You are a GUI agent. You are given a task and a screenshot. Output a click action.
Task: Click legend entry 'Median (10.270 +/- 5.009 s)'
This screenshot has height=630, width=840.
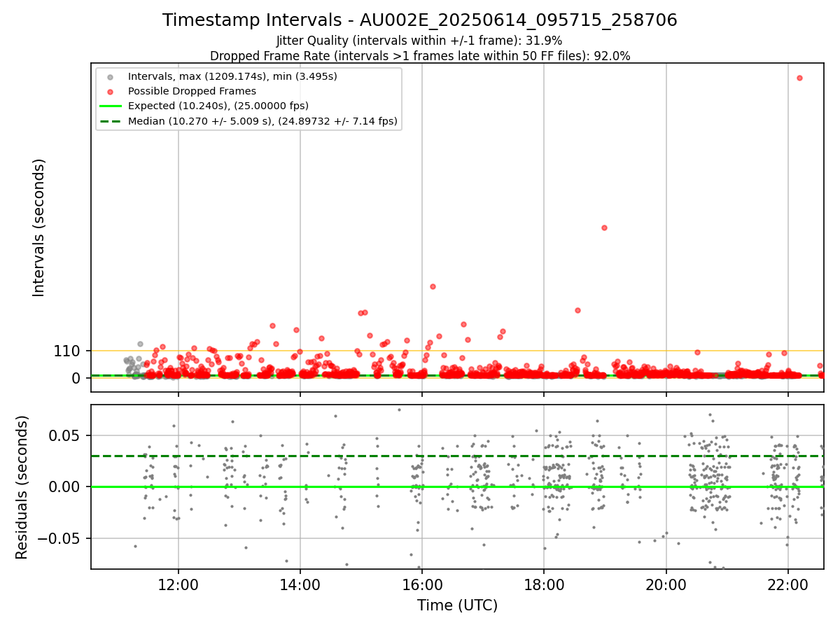pyautogui.click(x=262, y=121)
